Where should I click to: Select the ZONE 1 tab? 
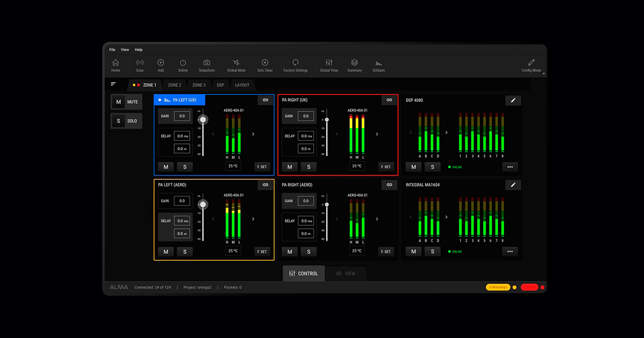145,85
